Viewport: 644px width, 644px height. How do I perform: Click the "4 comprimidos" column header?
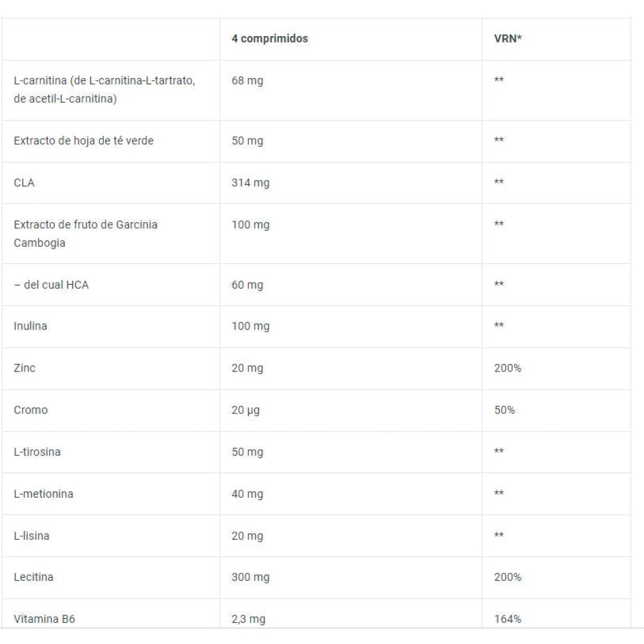click(269, 39)
